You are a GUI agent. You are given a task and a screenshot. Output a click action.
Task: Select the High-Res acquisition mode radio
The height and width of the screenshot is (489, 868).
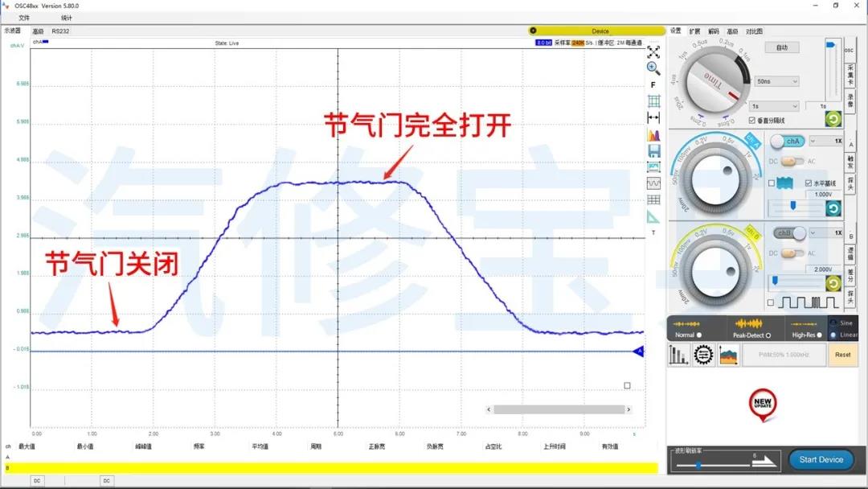pos(819,335)
